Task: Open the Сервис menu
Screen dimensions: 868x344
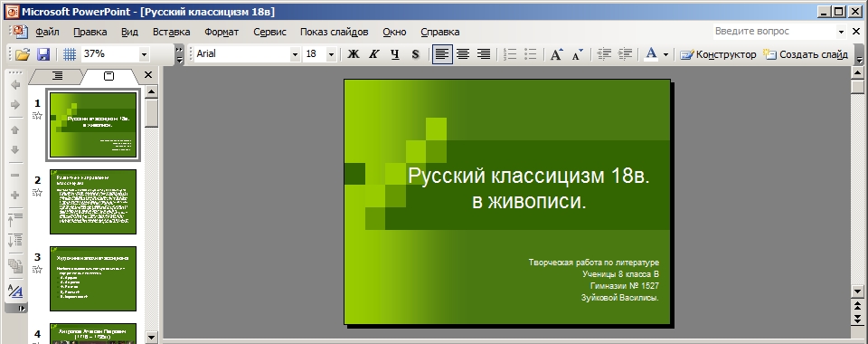Action: 269,32
